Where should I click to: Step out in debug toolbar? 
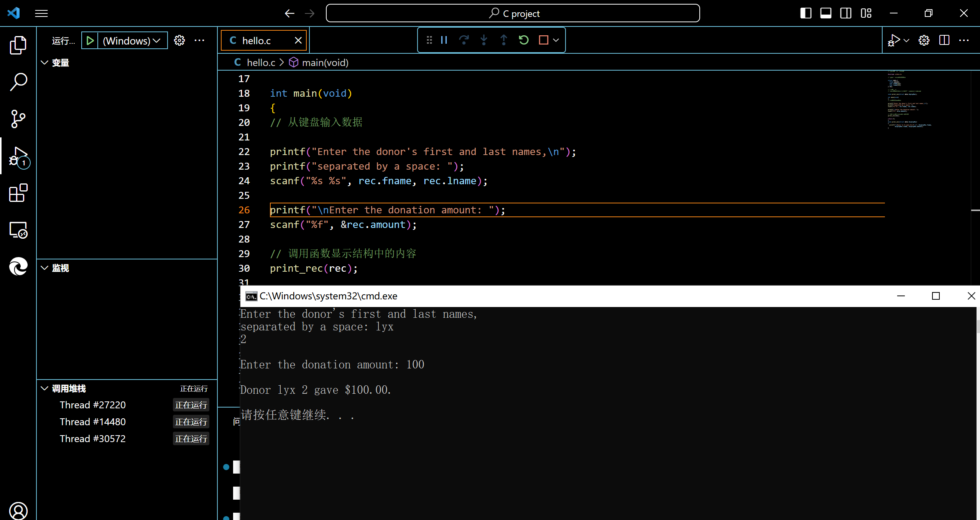[x=504, y=40]
